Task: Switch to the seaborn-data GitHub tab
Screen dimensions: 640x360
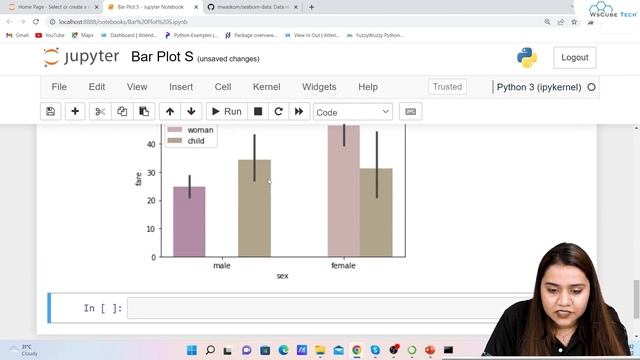Action: (253, 7)
